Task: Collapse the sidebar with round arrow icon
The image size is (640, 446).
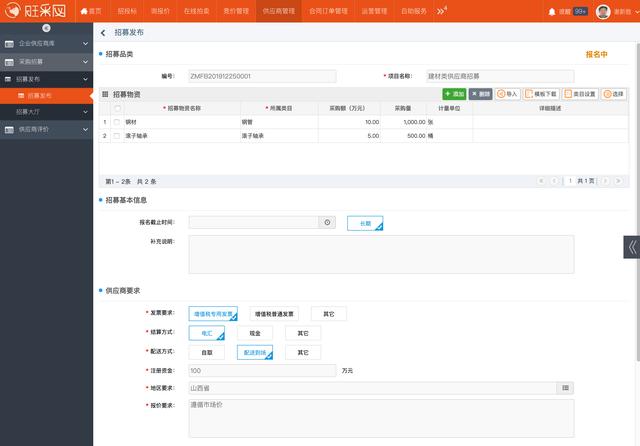Action: click(46, 28)
